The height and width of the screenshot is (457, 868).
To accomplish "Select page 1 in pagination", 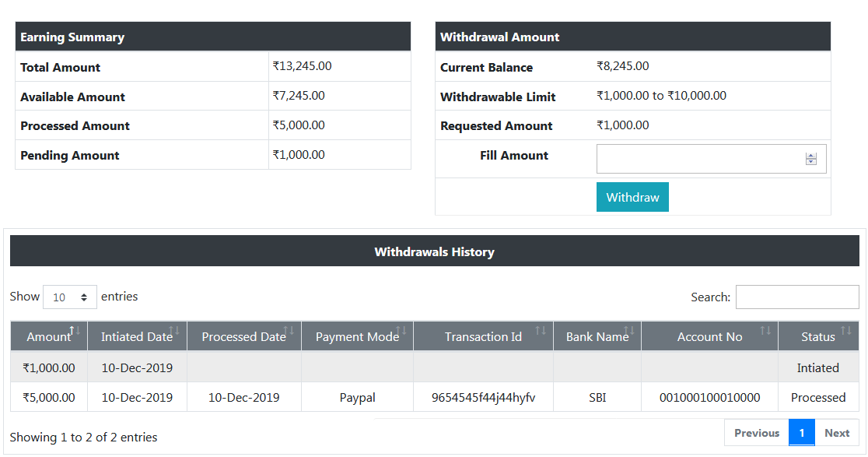I will click(x=801, y=432).
